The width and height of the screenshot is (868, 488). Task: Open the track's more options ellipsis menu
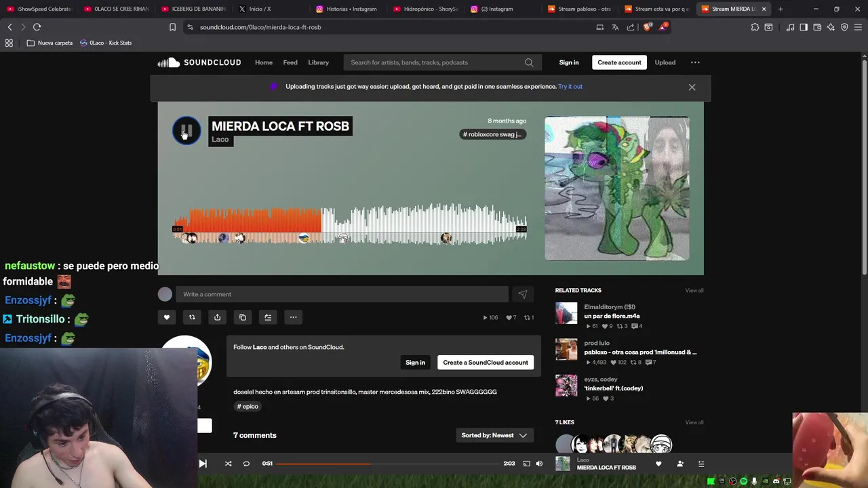click(293, 317)
